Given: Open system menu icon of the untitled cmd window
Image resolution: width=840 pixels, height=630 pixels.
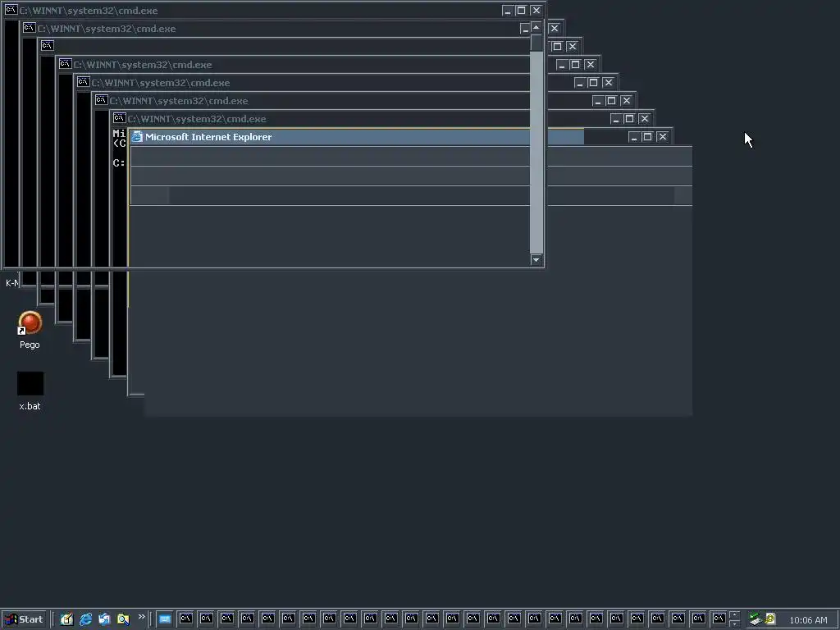Looking at the screenshot, I should pyautogui.click(x=47, y=46).
